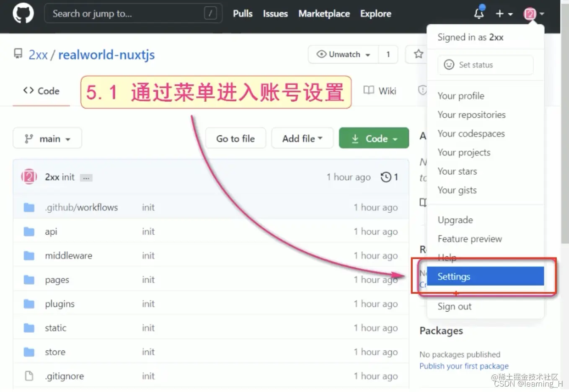
Task: Open the .github/workflows folder
Action: pyautogui.click(x=81, y=207)
